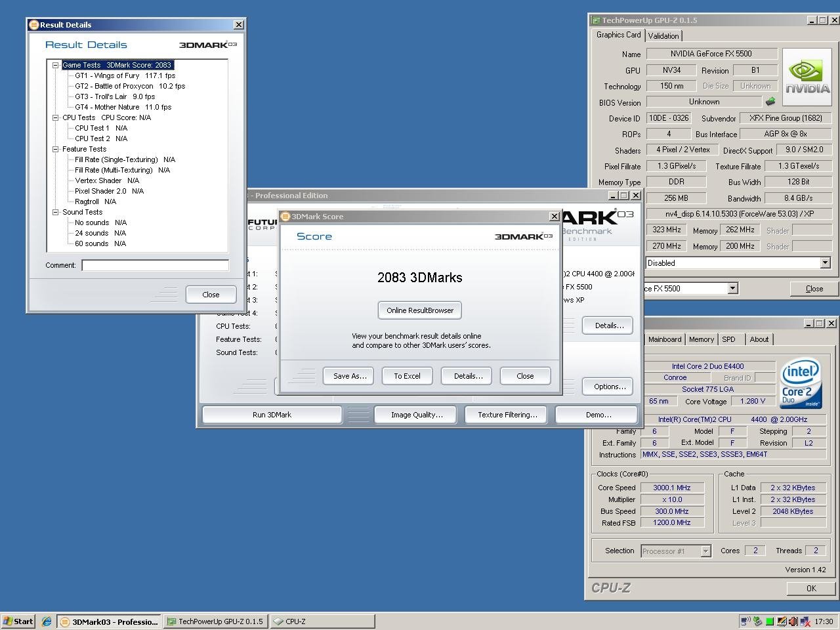Image resolution: width=840 pixels, height=630 pixels.
Task: Click the system tray clock showing 17:30
Action: 824,621
